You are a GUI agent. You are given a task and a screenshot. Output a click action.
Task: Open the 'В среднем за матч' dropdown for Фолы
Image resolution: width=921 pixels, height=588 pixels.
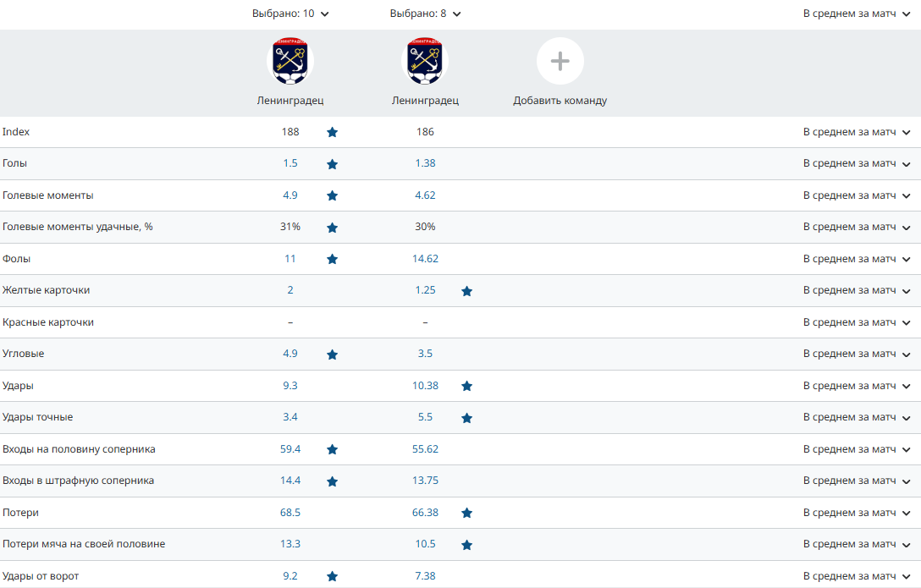pyautogui.click(x=857, y=259)
